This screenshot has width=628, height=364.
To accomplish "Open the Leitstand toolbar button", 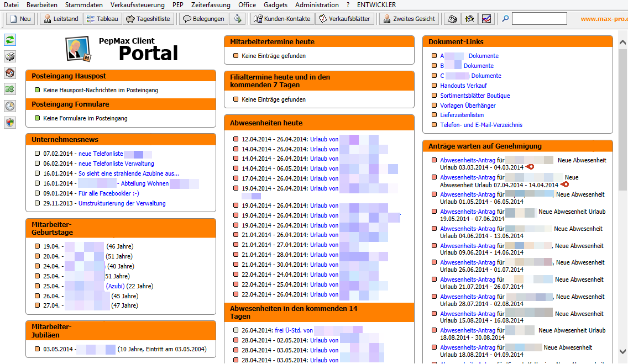I will tap(60, 19).
